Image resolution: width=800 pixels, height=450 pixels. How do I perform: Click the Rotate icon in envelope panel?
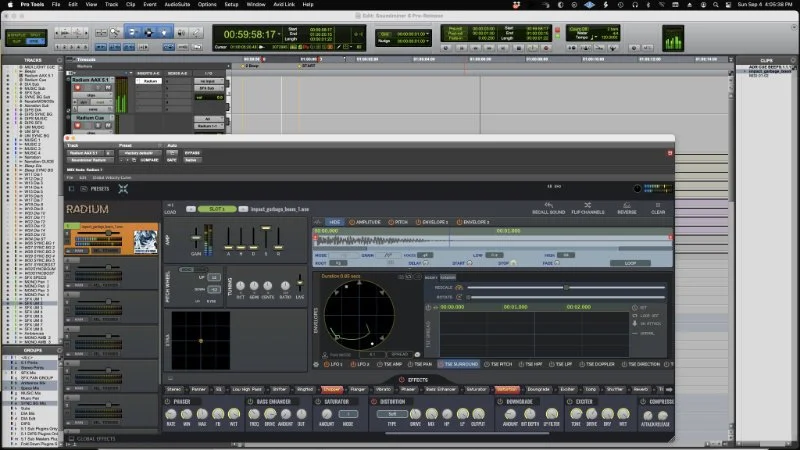pos(459,297)
